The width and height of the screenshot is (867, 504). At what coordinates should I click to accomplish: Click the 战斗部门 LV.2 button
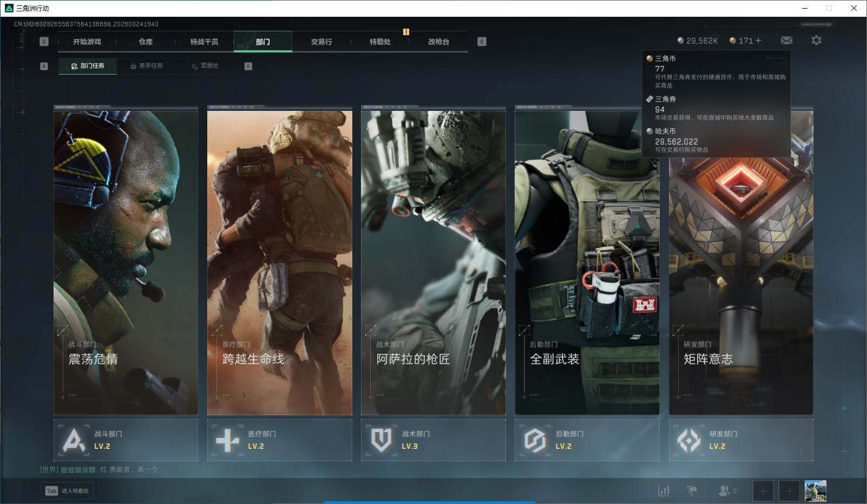click(126, 440)
